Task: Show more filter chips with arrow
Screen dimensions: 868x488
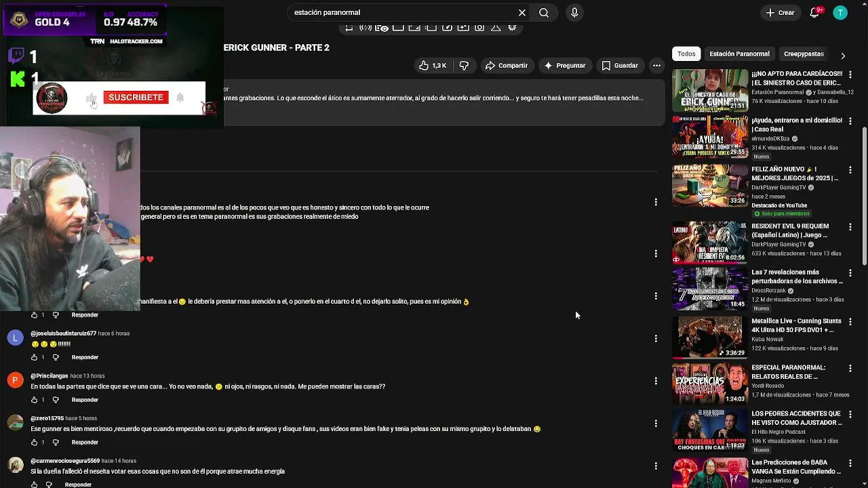Action: click(843, 55)
